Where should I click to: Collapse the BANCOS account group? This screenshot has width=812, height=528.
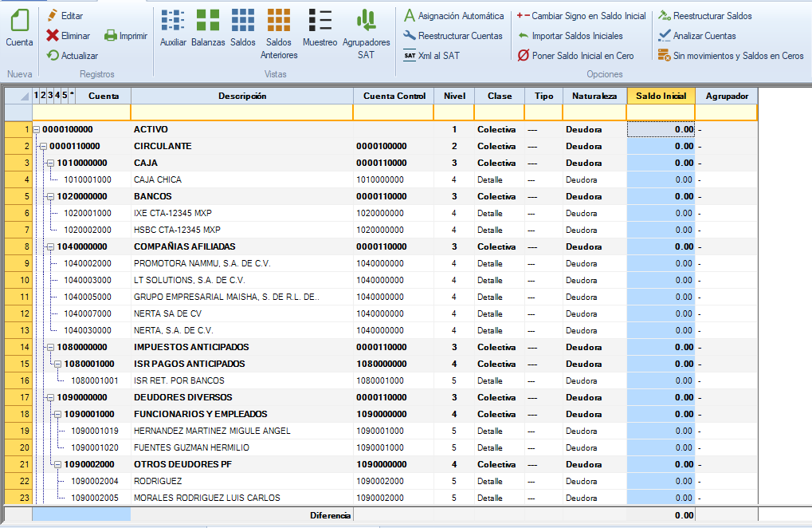pos(50,196)
